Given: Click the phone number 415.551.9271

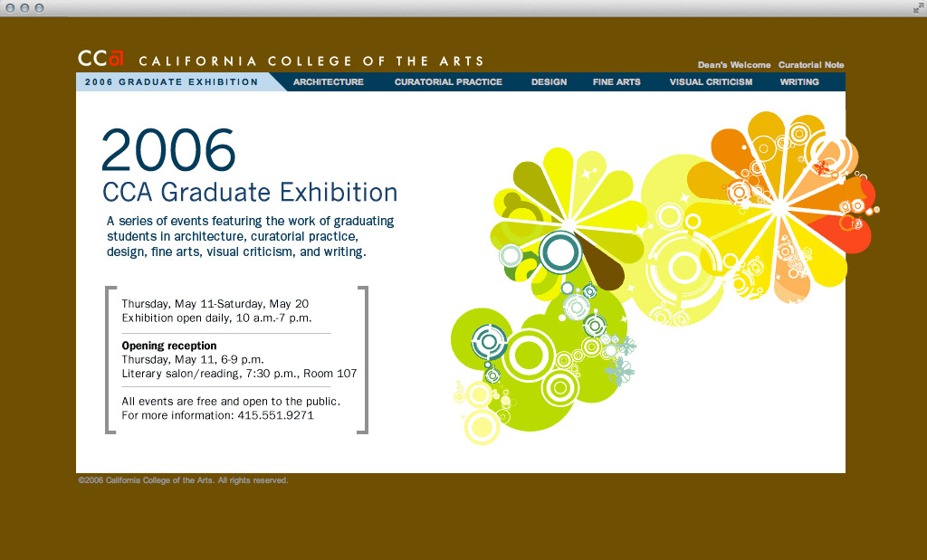Looking at the screenshot, I should point(275,415).
